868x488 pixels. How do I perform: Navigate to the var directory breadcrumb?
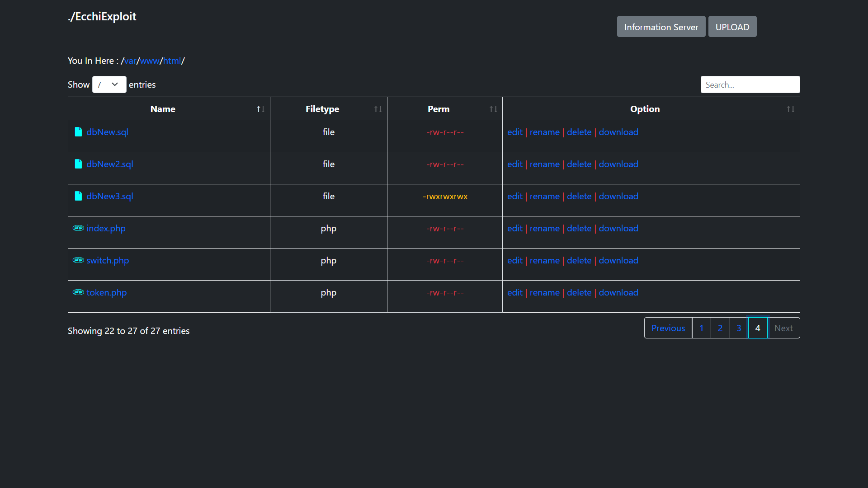point(130,61)
